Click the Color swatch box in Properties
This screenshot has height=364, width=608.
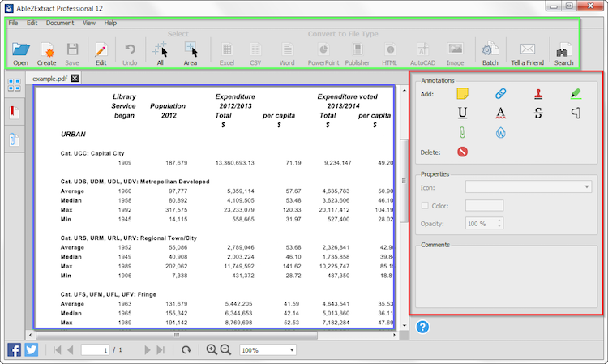click(484, 206)
